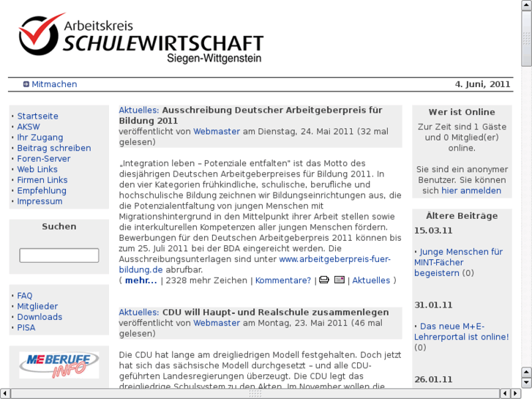This screenshot has width=532, height=399.
Task: Select Ihr Zugang in the sidebar
Action: coord(40,138)
